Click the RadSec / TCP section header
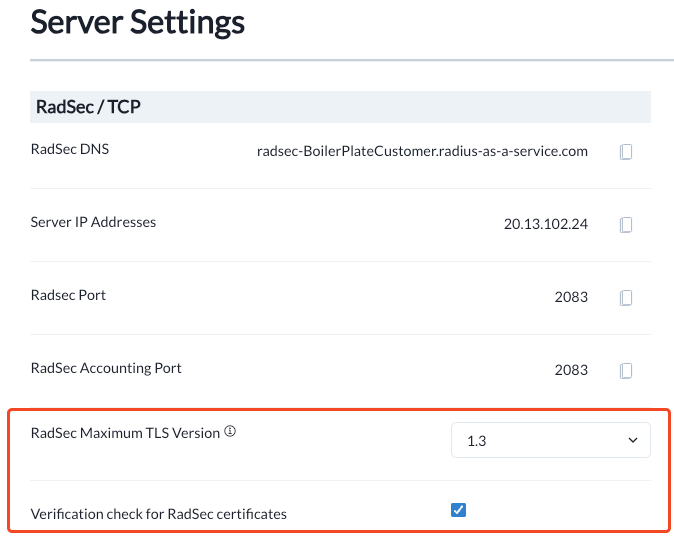The image size is (674, 538). point(87,107)
